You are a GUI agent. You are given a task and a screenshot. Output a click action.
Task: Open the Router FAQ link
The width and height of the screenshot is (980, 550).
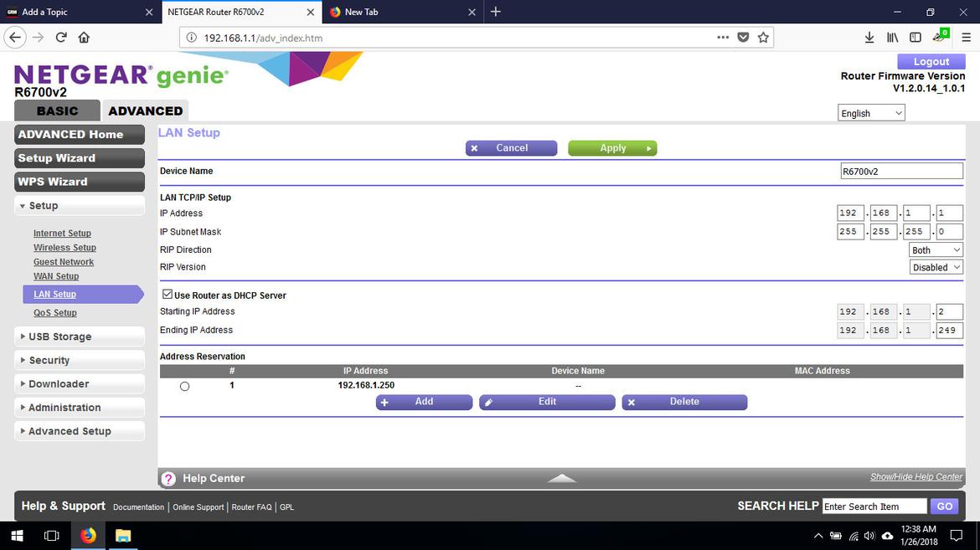(x=252, y=506)
